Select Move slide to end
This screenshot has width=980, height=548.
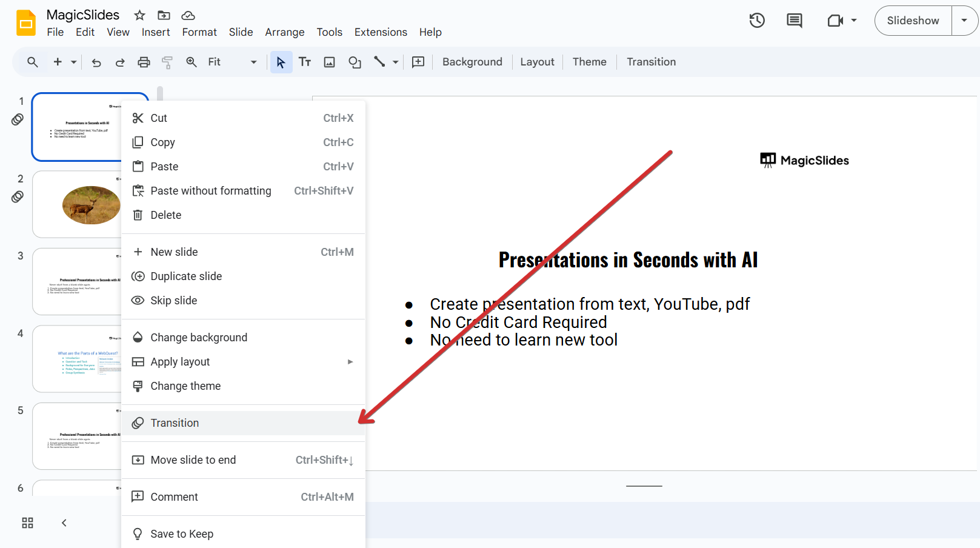point(243,460)
